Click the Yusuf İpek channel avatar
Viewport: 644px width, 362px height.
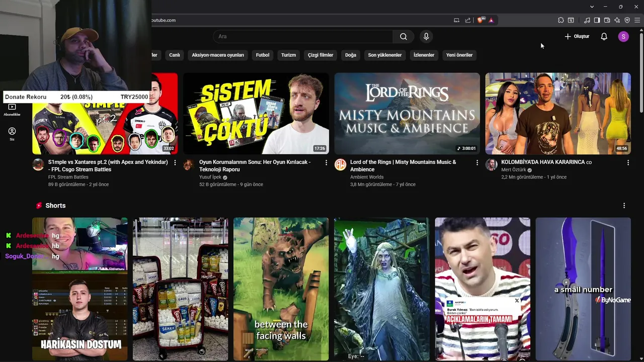(189, 165)
